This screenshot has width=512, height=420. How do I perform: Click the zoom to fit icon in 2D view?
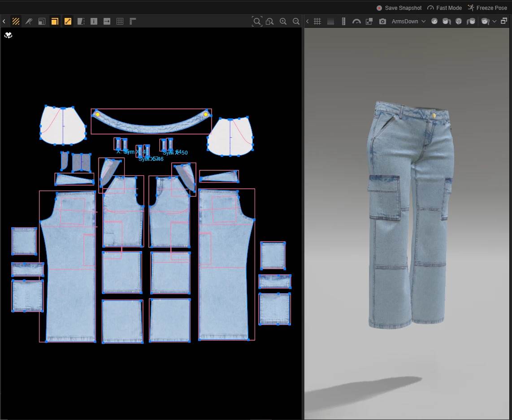257,22
